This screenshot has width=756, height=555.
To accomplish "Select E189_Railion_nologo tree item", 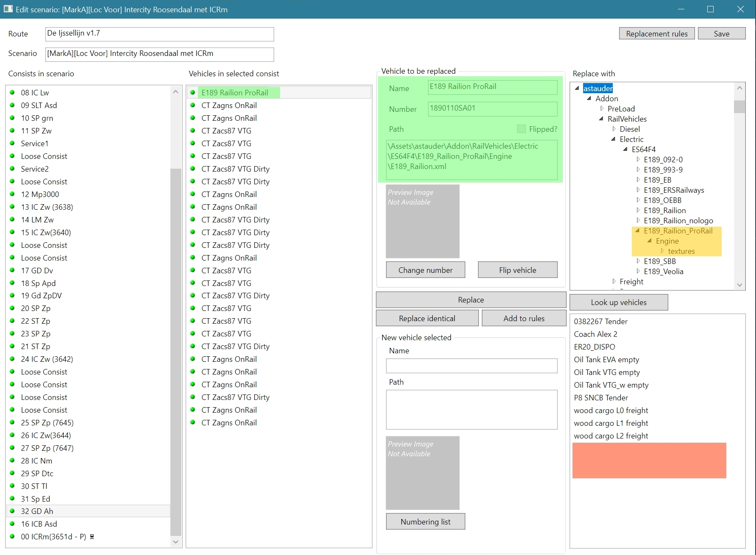I will pos(678,220).
